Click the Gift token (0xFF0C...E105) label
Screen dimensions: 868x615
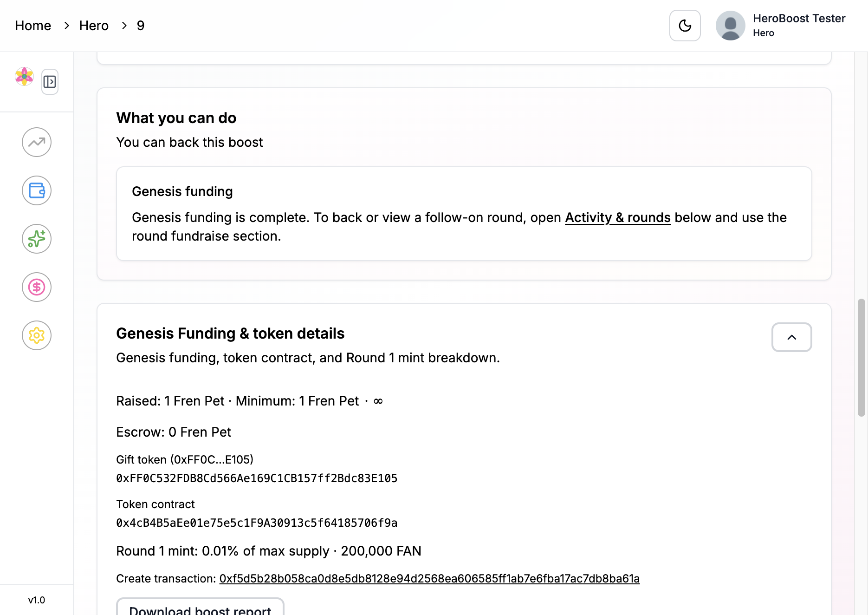pyautogui.click(x=185, y=459)
